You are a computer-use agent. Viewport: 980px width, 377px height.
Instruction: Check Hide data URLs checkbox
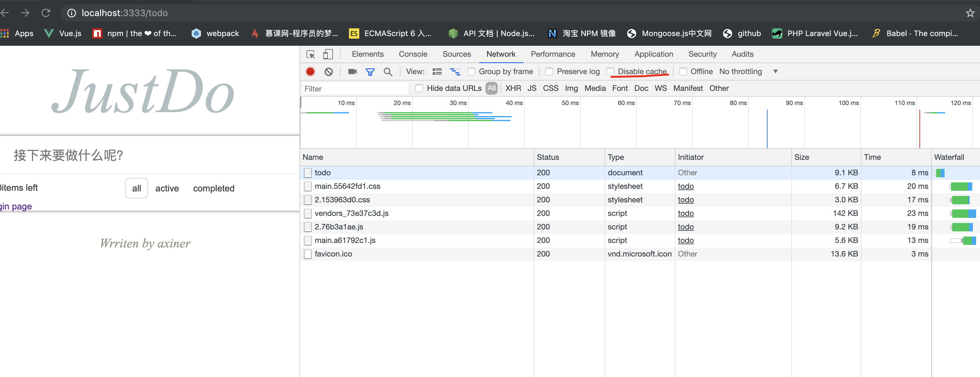point(419,88)
